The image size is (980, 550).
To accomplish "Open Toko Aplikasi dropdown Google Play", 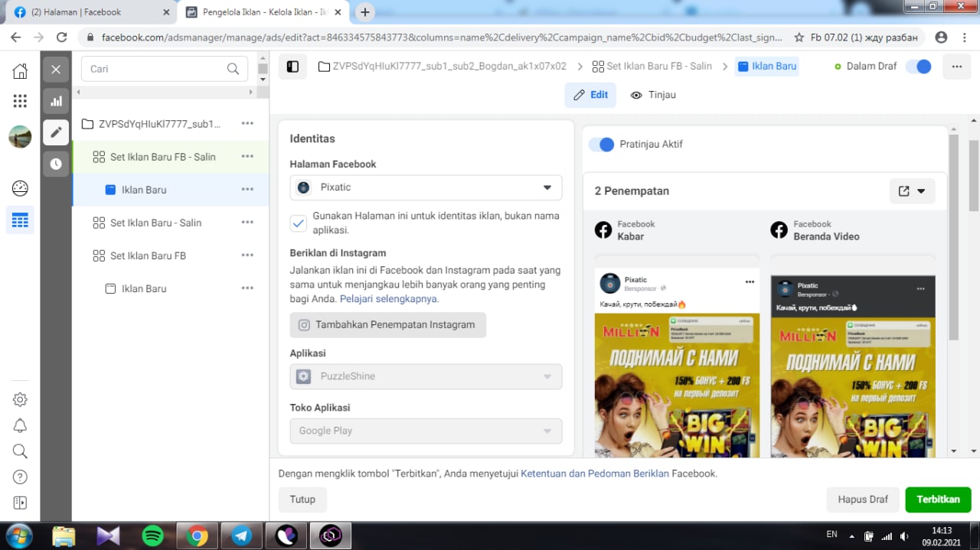I will tap(426, 431).
